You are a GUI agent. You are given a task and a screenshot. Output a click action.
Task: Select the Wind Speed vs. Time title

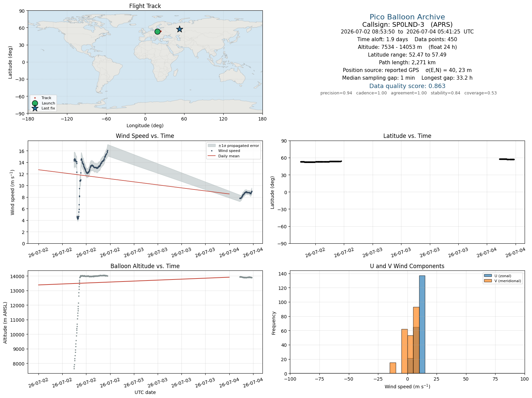point(145,136)
